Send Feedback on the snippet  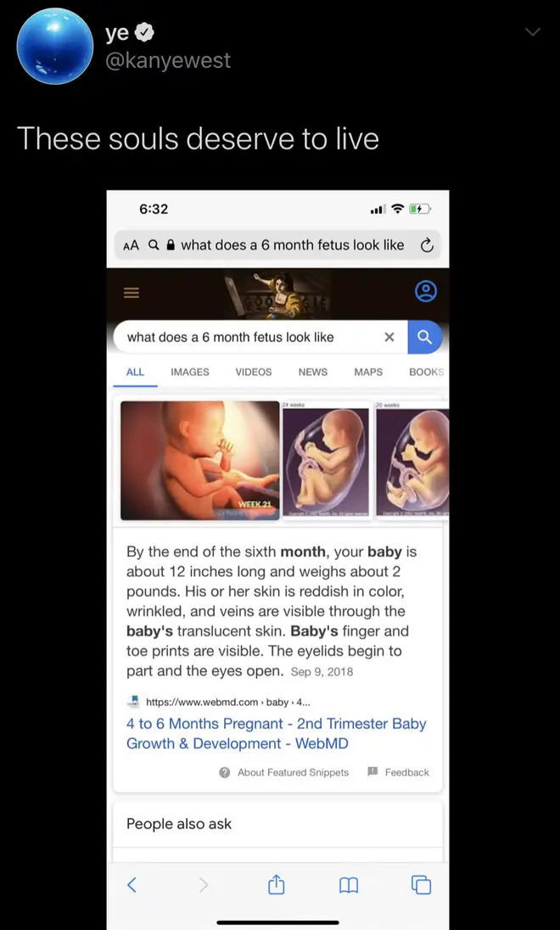[398, 772]
